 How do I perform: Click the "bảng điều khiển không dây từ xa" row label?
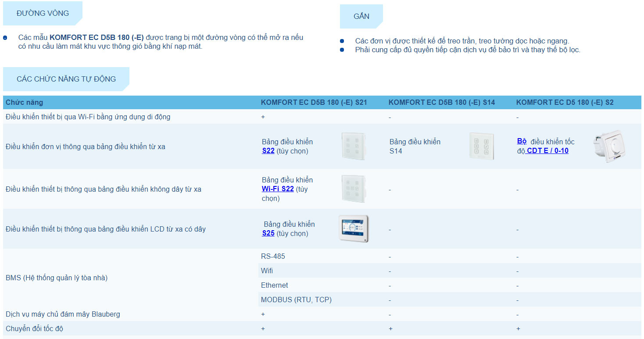(x=104, y=189)
